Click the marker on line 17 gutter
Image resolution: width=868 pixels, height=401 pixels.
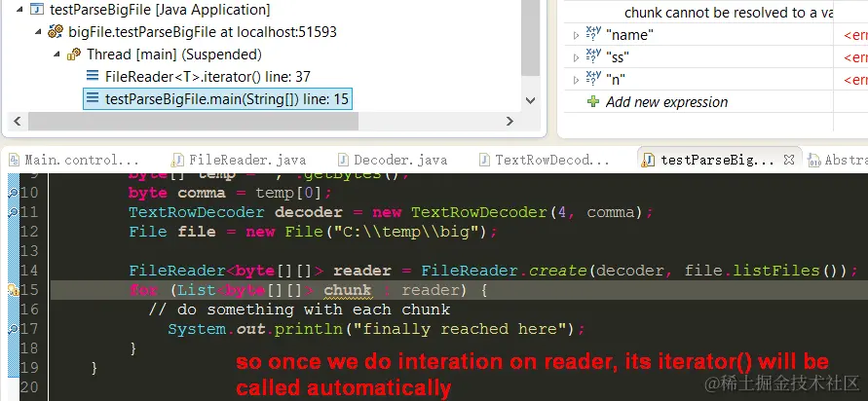coord(13,329)
